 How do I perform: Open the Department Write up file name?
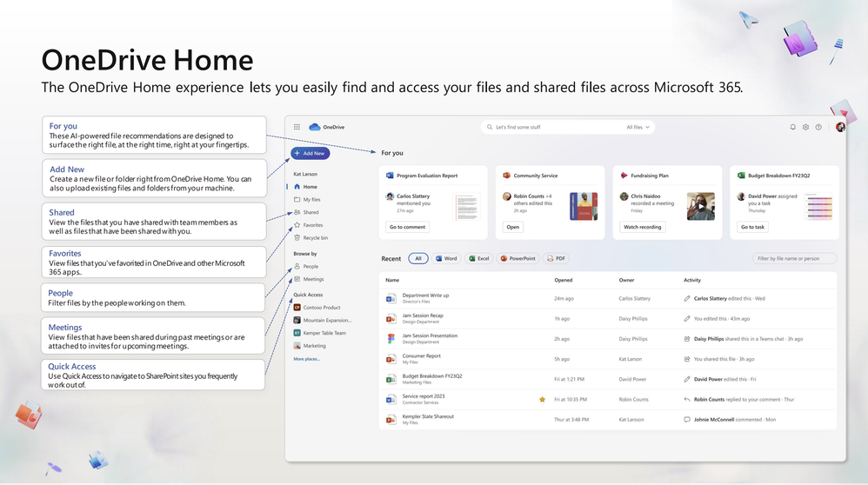point(425,296)
